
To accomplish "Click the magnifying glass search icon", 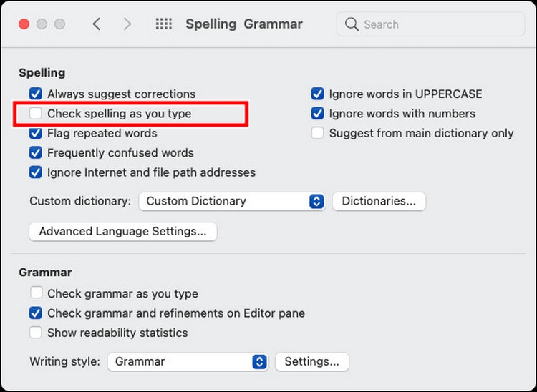I will pos(352,24).
